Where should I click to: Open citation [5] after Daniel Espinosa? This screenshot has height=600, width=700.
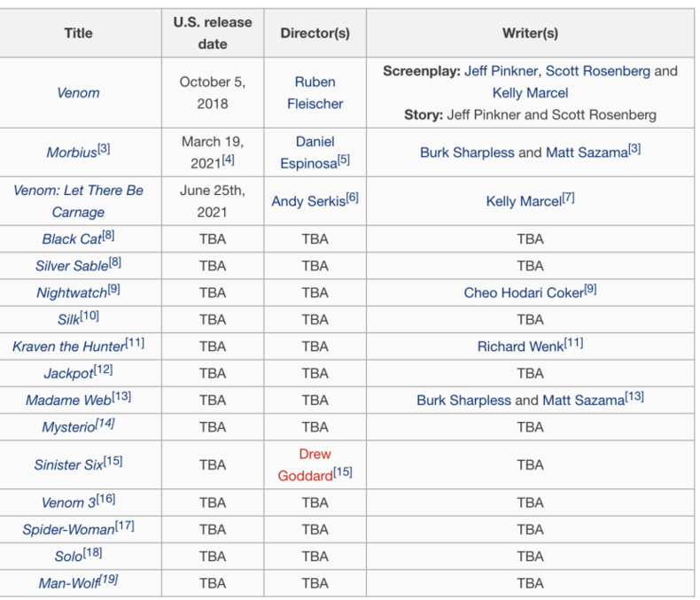click(x=344, y=160)
